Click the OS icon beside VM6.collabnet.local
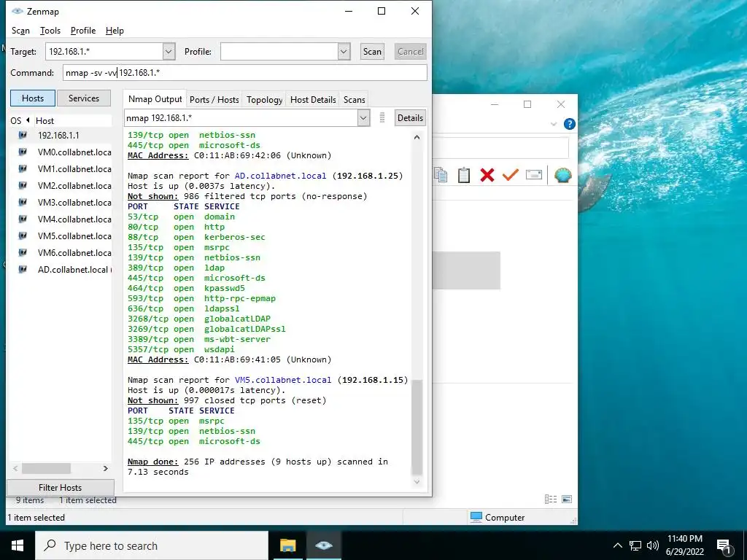The image size is (747, 560). pos(23,252)
